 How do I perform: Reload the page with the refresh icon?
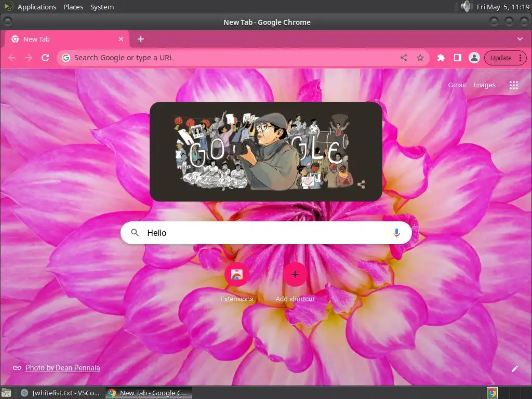[45, 58]
